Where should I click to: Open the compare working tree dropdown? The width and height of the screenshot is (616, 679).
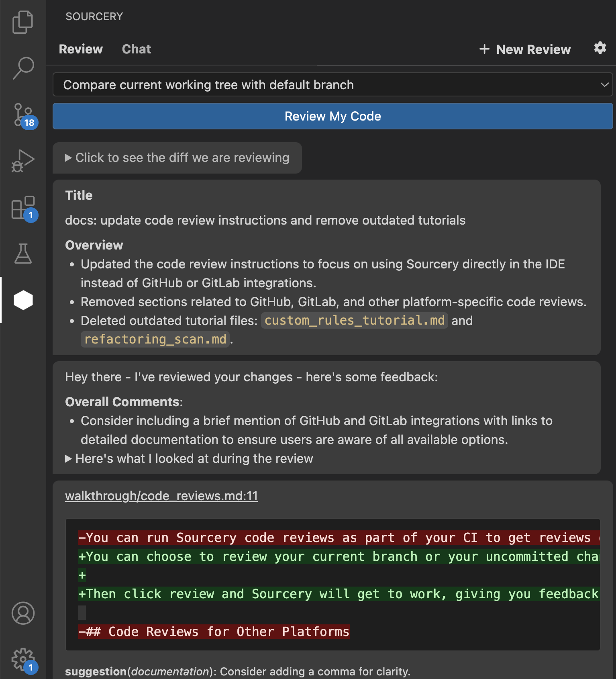(332, 84)
